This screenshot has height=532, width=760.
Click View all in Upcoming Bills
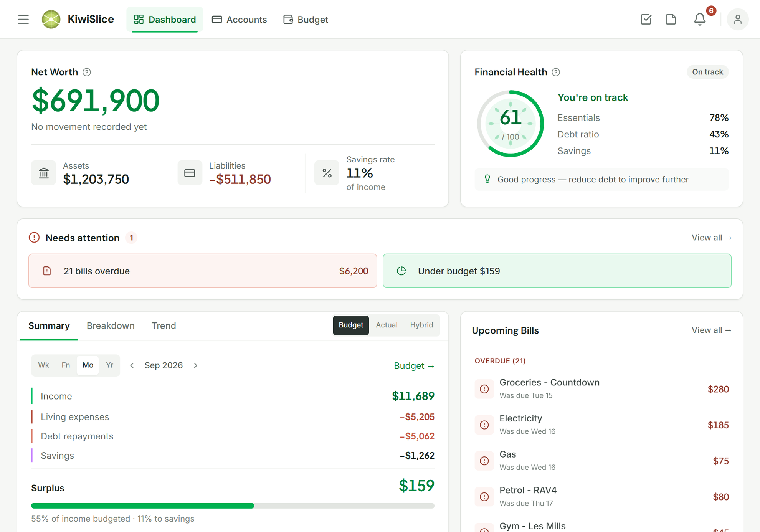[x=711, y=330]
